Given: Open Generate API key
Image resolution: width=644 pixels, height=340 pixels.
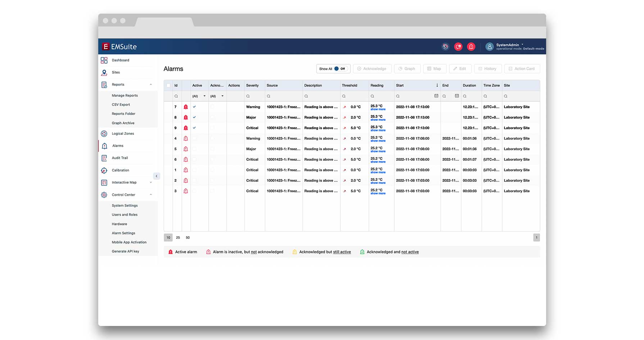Looking at the screenshot, I should point(125,252).
